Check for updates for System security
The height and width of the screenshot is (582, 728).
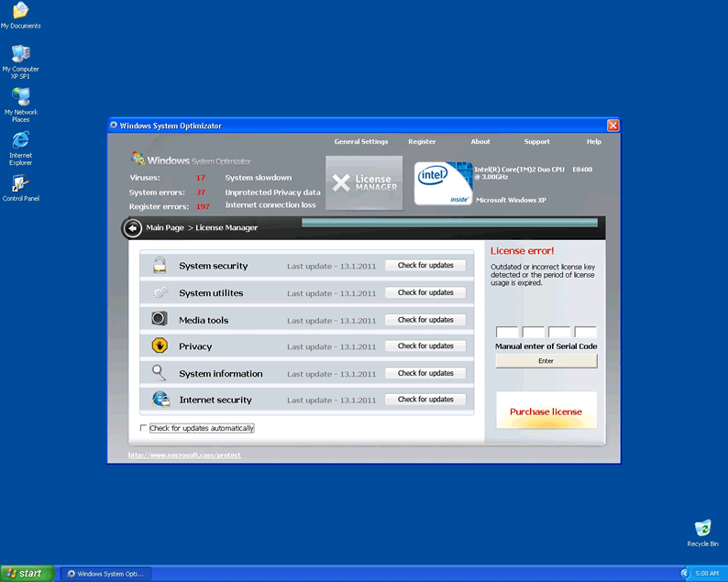tap(425, 266)
